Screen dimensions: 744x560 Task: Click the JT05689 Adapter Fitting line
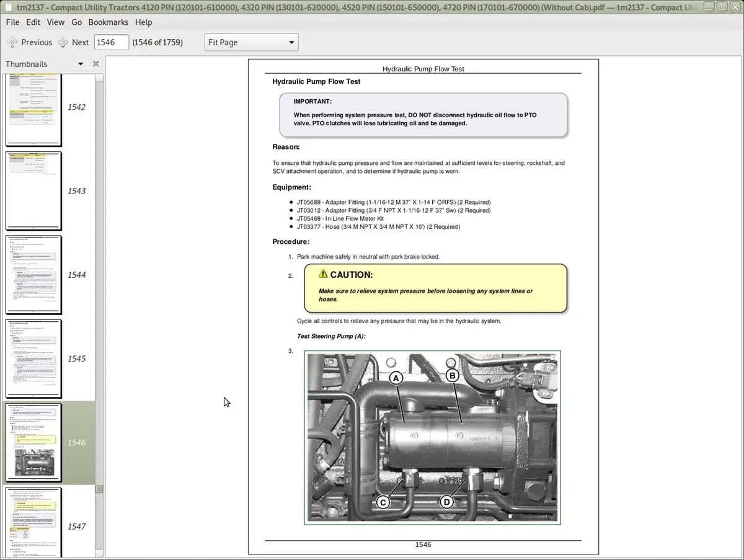[393, 202]
